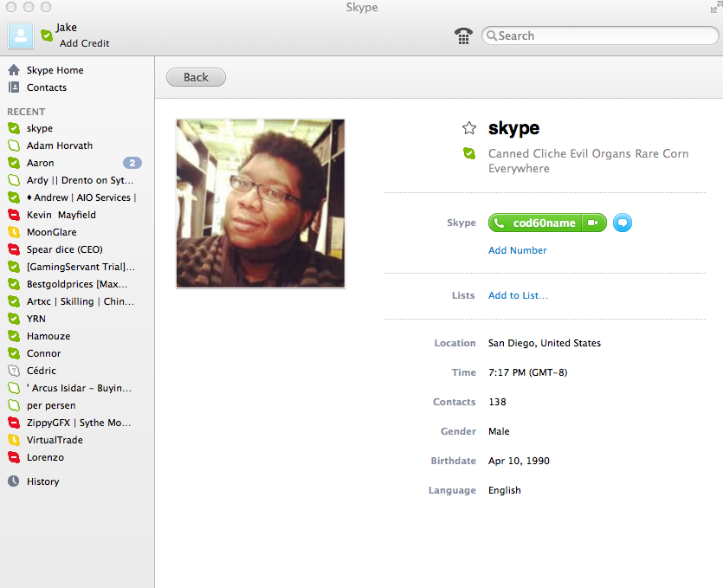Open the contact profile photo
723x588 pixels.
(x=261, y=204)
